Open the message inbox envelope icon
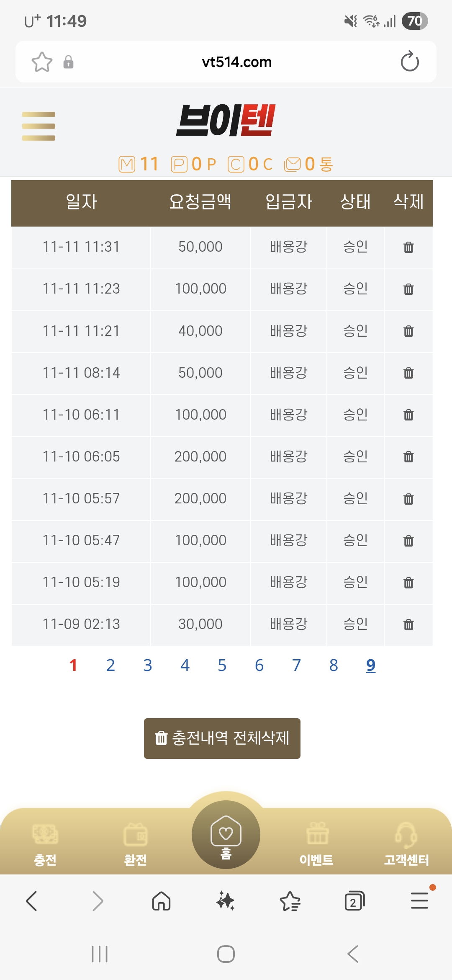 point(293,164)
